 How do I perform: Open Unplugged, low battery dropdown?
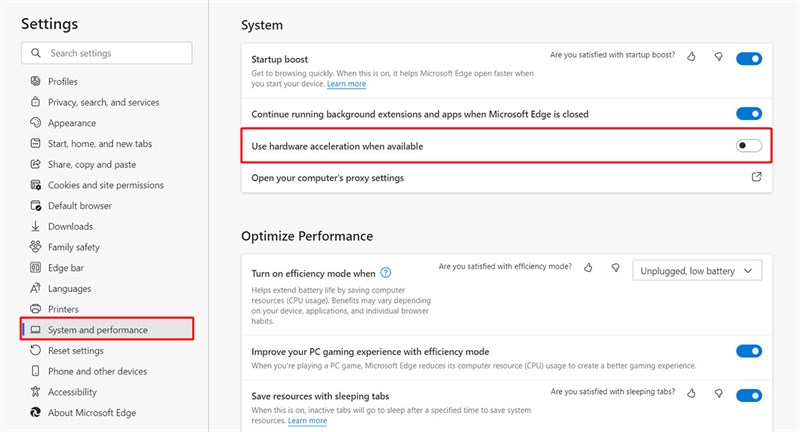point(697,270)
